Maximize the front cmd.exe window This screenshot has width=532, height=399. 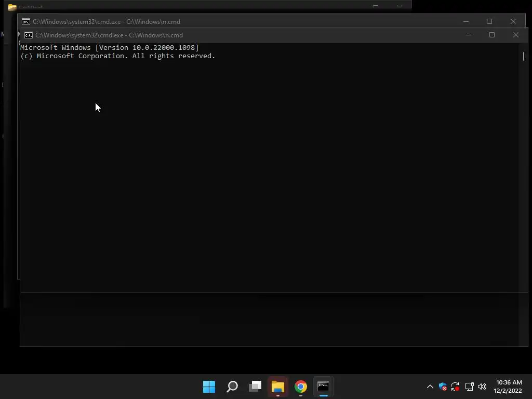(492, 35)
